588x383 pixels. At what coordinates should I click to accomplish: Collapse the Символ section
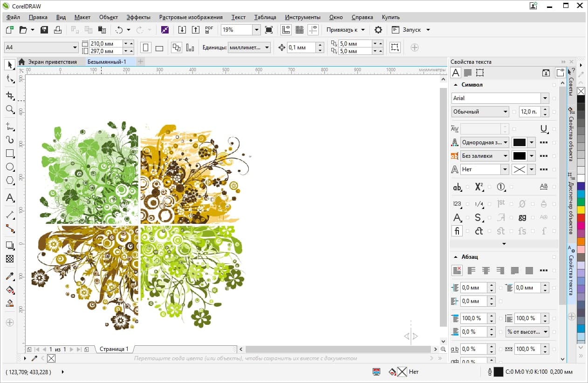pos(455,85)
